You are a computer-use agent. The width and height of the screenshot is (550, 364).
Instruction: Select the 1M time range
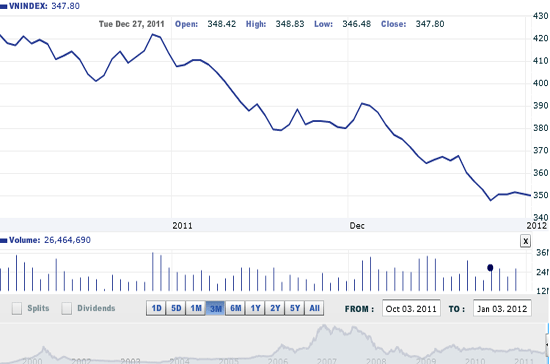(x=196, y=308)
